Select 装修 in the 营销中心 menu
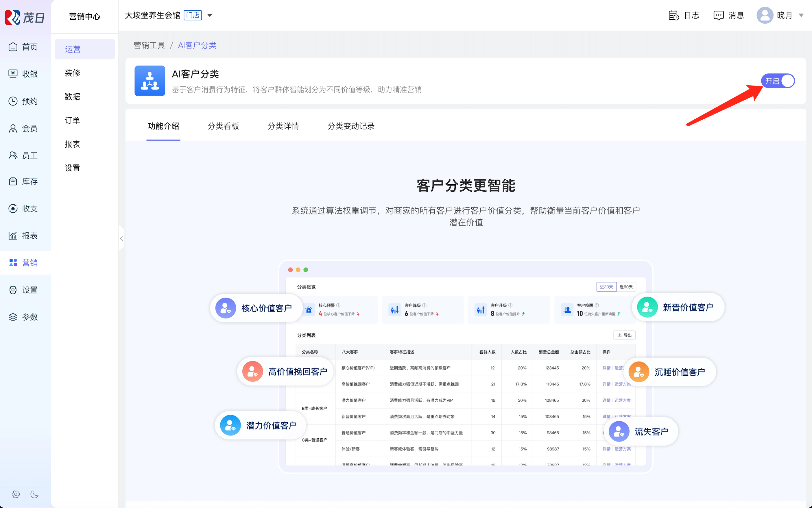Viewport: 812px width, 508px height. pyautogui.click(x=72, y=73)
